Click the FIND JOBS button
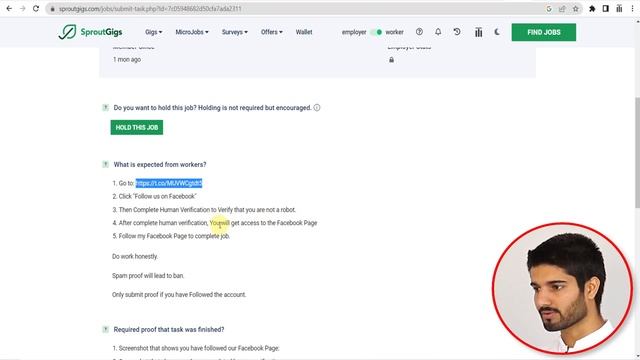Viewport: 640px width, 360px height. point(544,32)
